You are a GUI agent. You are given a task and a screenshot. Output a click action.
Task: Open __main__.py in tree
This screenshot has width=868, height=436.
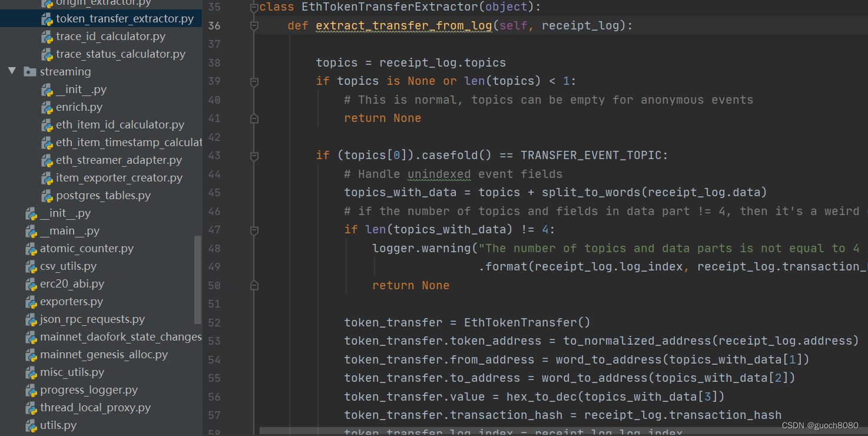click(x=69, y=231)
